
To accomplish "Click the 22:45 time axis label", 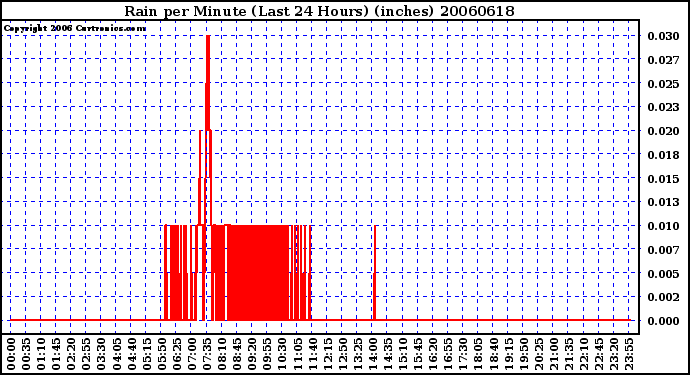I will click(x=598, y=354).
